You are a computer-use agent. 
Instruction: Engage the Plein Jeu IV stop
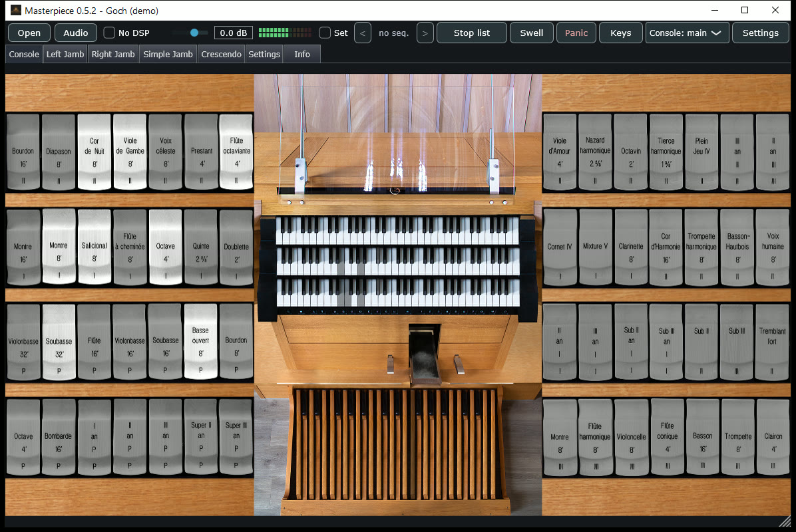701,152
